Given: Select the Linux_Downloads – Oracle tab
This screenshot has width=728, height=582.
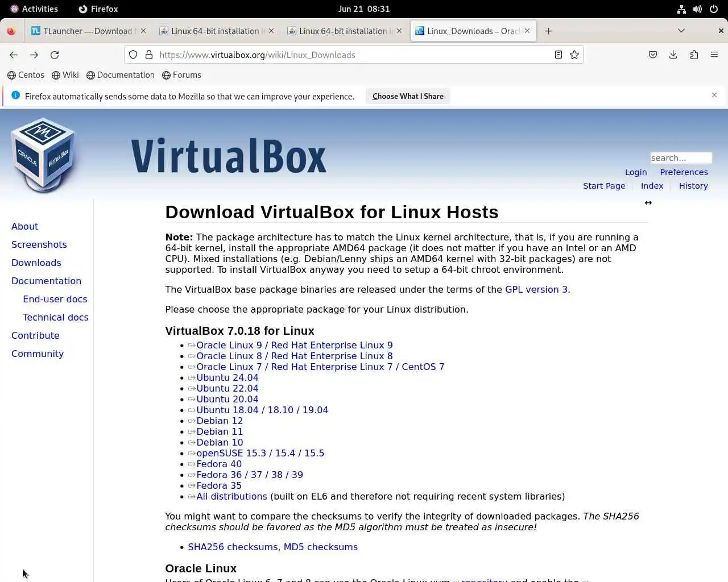Looking at the screenshot, I should click(x=473, y=31).
